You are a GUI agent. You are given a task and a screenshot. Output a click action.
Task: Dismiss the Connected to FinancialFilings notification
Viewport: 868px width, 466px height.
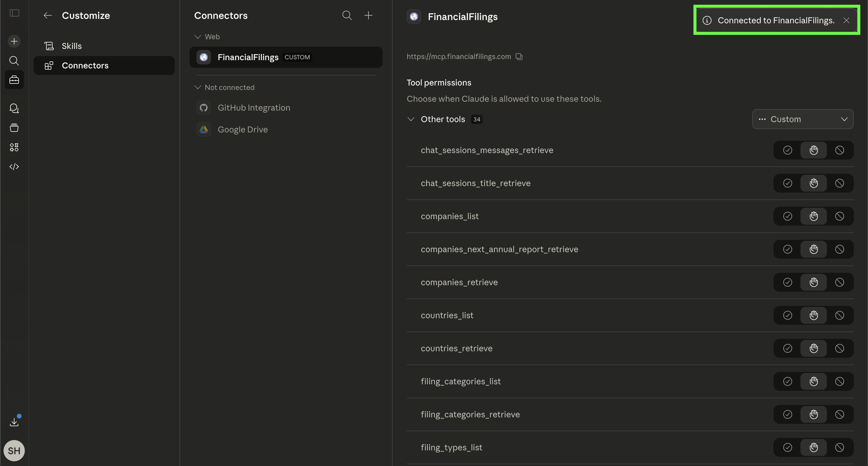coord(846,21)
